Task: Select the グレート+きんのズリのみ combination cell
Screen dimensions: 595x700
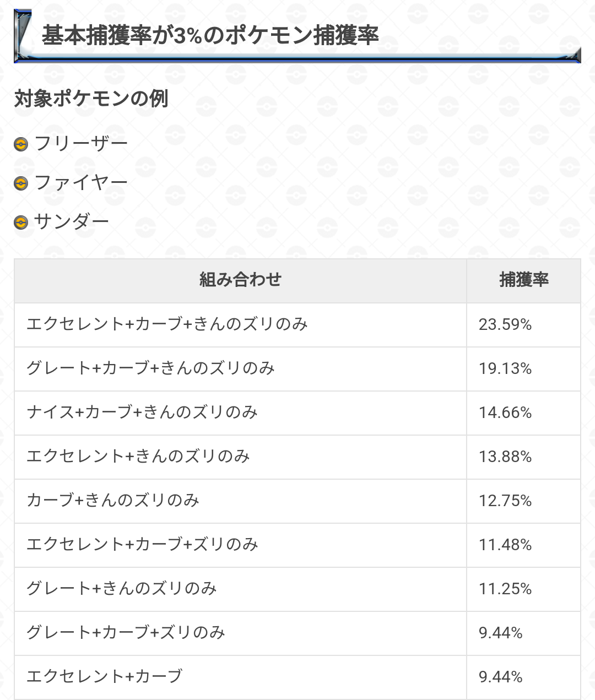Action: point(121,588)
